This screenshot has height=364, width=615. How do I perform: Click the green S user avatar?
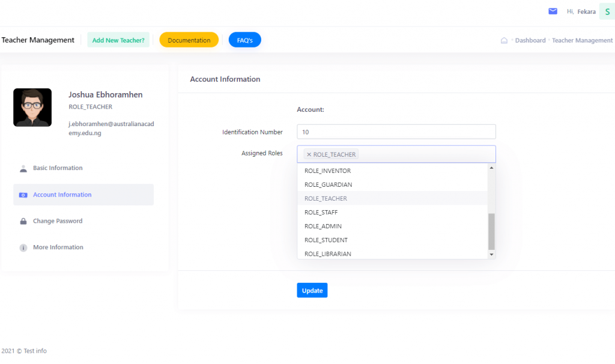click(x=607, y=11)
